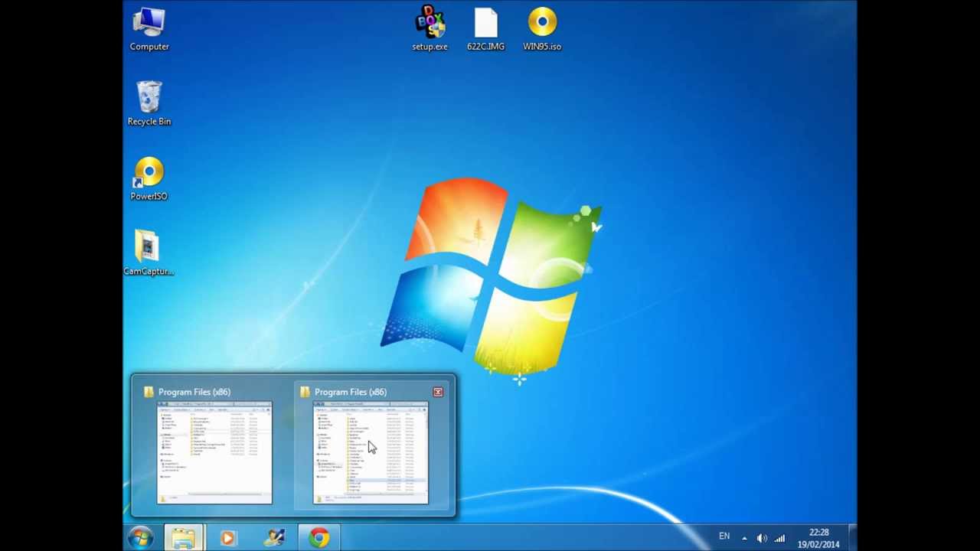980x551 pixels.
Task: Switch to the highlighted Program Files (x86) preview
Action: coord(371,445)
